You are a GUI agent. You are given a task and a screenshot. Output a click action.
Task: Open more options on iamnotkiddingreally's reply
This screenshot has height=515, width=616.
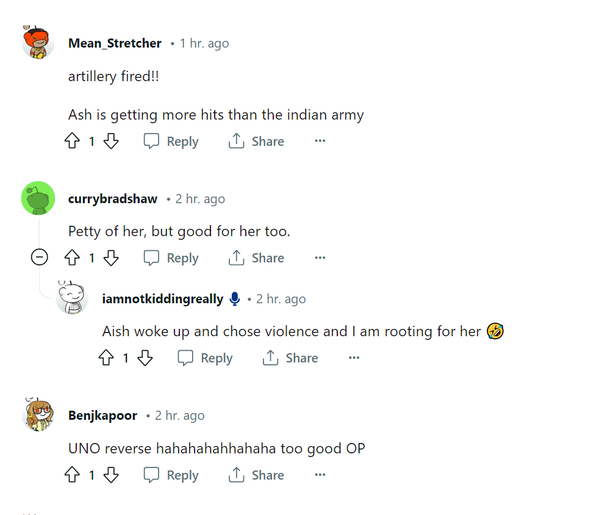tap(354, 358)
